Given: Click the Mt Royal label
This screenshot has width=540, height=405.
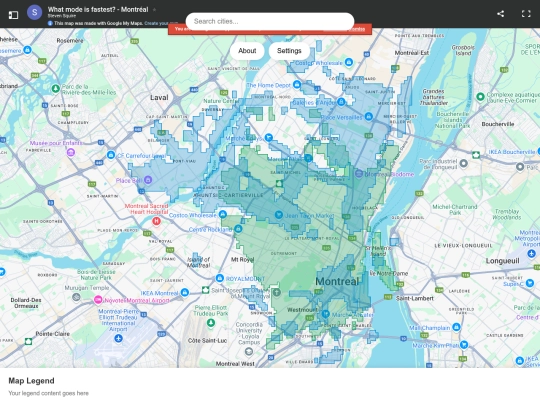Looking at the screenshot, I should coord(242,260).
